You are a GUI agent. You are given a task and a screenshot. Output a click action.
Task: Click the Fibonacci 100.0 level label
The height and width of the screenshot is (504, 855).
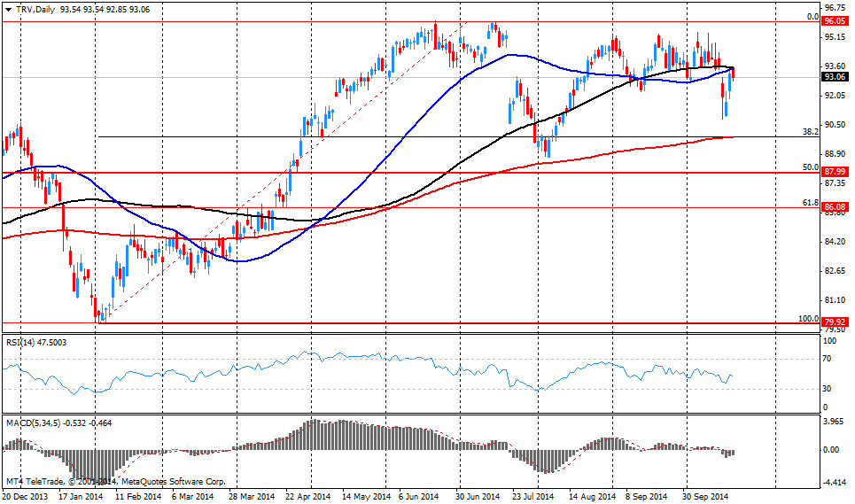tap(809, 318)
